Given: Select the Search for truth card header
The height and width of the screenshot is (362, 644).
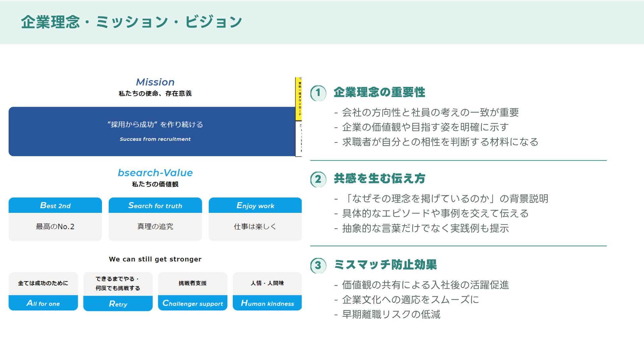Looking at the screenshot, I should point(155,205).
